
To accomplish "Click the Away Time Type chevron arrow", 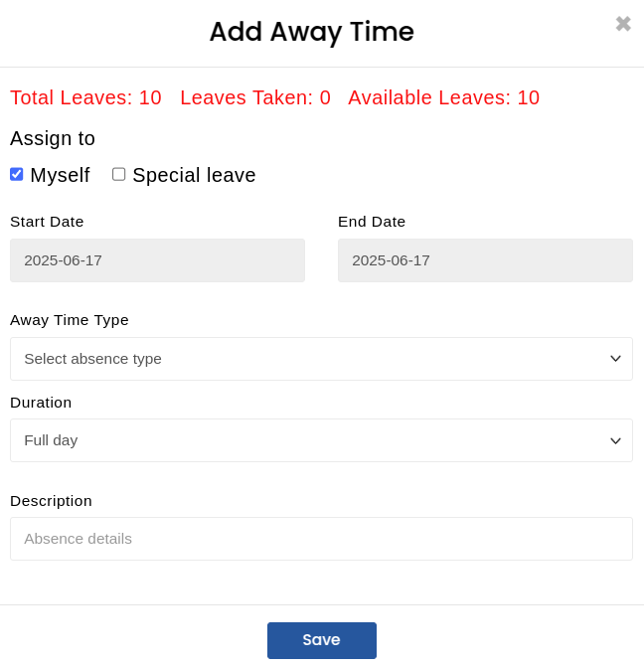I will (615, 359).
